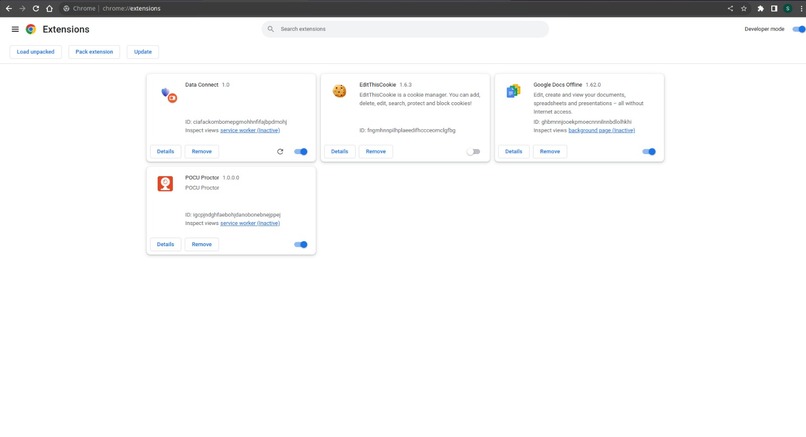The image size is (806, 437).
Task: Inspect Google Docs Offline background page link
Action: click(x=601, y=131)
